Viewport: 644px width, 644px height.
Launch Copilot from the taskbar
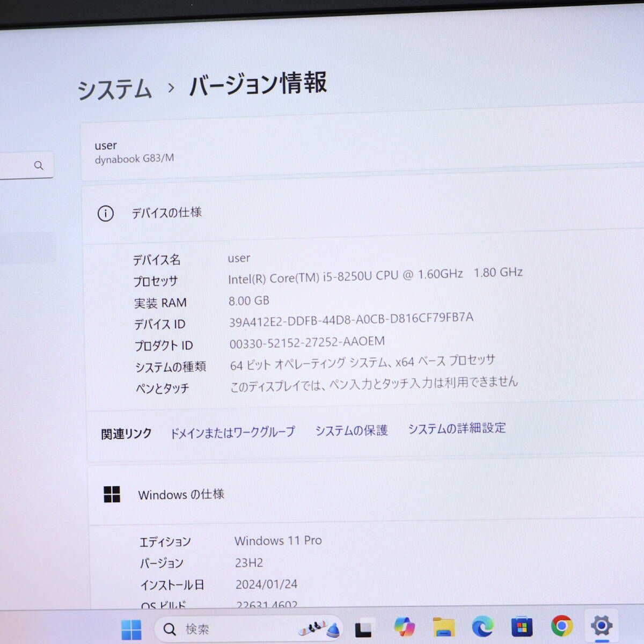click(x=404, y=627)
